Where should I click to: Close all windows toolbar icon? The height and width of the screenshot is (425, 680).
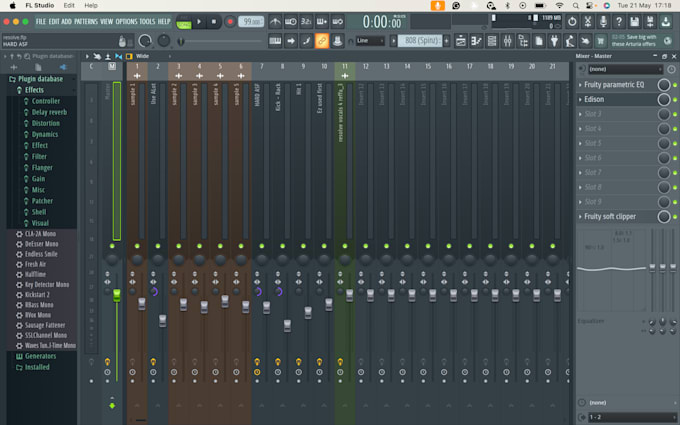pyautogui.click(x=585, y=41)
